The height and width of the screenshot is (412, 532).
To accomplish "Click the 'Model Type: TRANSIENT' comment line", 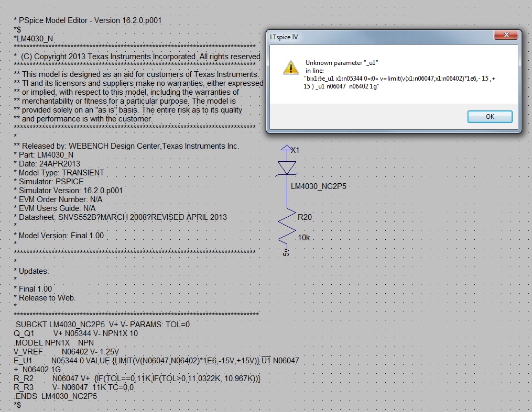I will point(59,173).
